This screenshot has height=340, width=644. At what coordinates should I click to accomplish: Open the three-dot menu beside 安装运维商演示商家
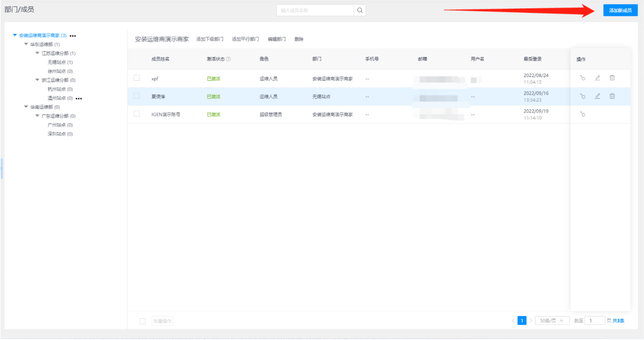click(73, 36)
